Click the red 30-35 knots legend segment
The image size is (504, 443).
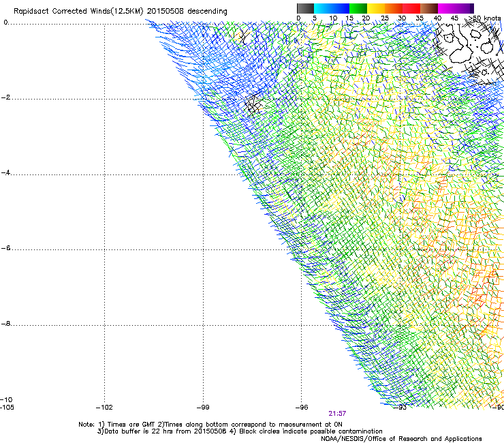[x=411, y=8]
